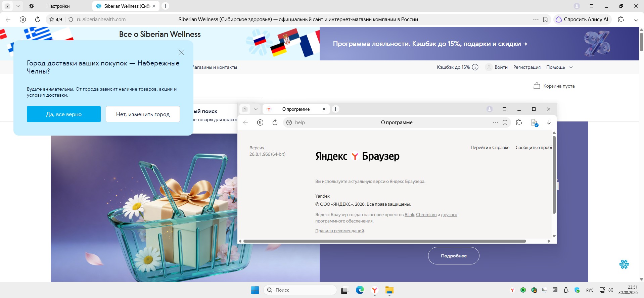Open the main window hamburger menu

click(x=592, y=6)
